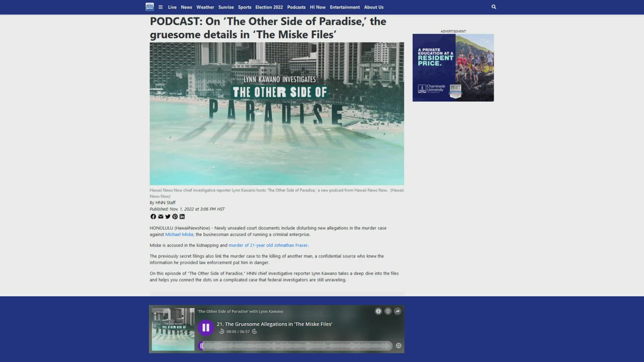Share article via email icon
Image resolution: width=644 pixels, height=362 pixels.
click(x=160, y=217)
